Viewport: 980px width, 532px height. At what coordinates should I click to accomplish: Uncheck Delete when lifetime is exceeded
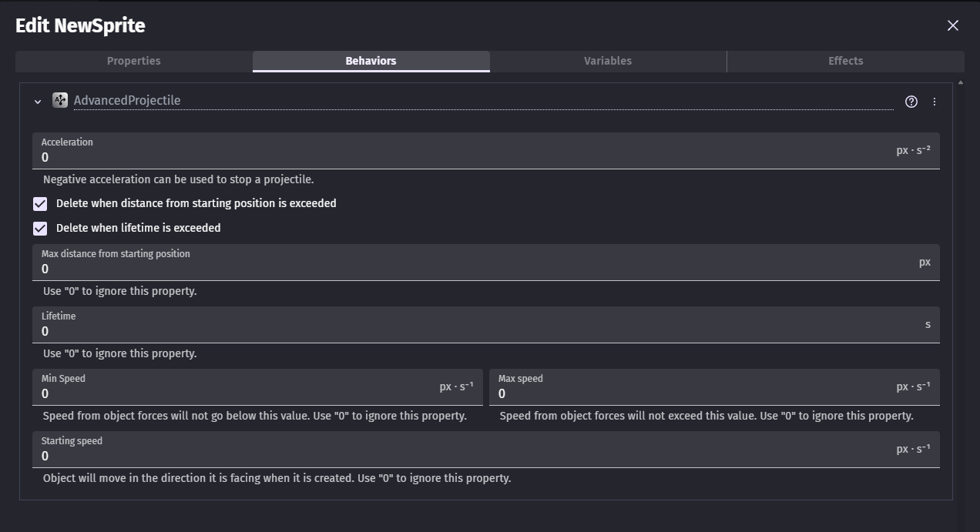(40, 229)
